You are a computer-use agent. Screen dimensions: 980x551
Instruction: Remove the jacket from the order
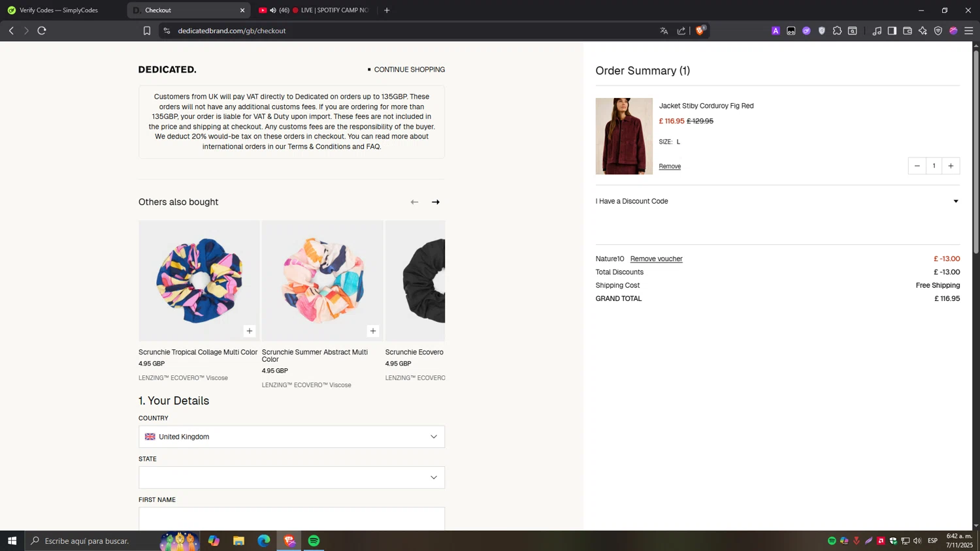670,166
